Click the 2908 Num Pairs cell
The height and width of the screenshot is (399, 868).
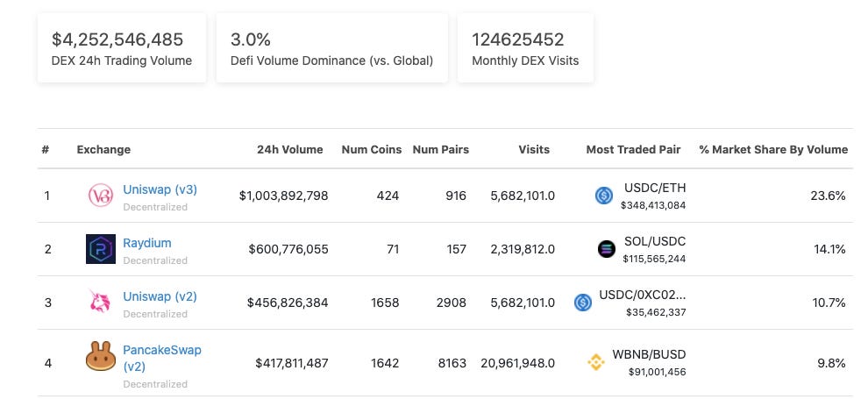coord(452,303)
